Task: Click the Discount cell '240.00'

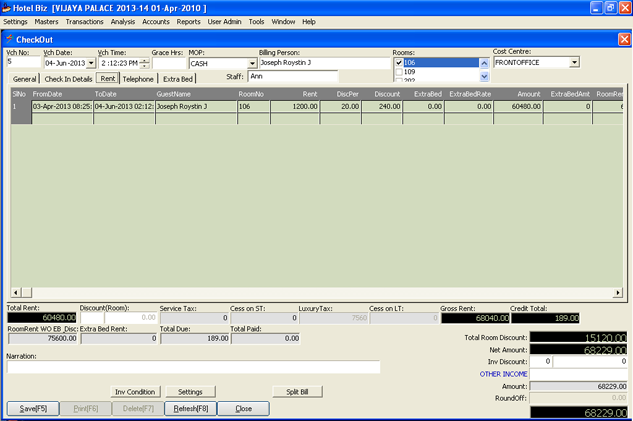Action: pyautogui.click(x=382, y=107)
